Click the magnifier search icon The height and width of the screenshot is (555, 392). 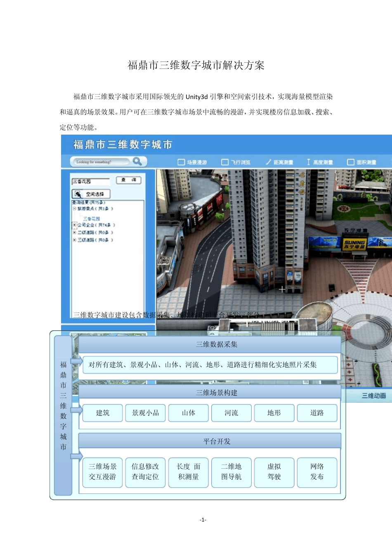pos(137,161)
